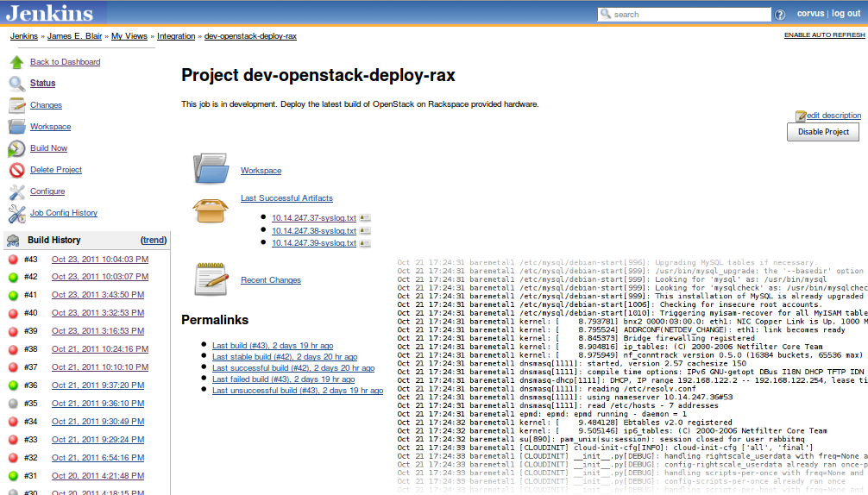Click the Job Config History icon
This screenshot has height=495, width=868.
[x=16, y=214]
